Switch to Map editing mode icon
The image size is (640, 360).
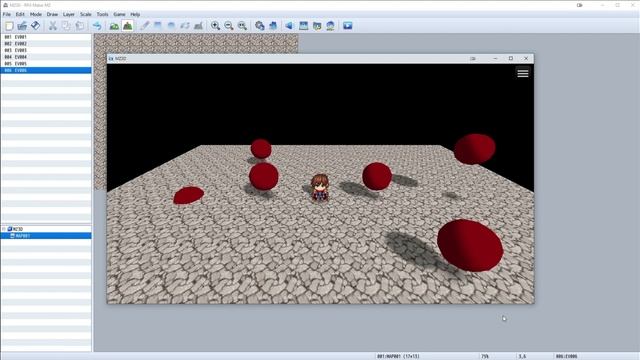coord(114,26)
